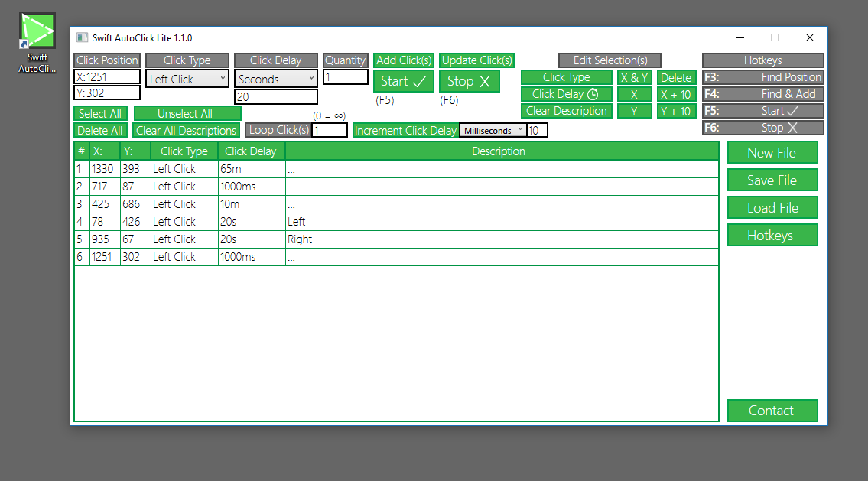The width and height of the screenshot is (868, 481).
Task: Click the X + 10 button
Action: click(x=675, y=94)
